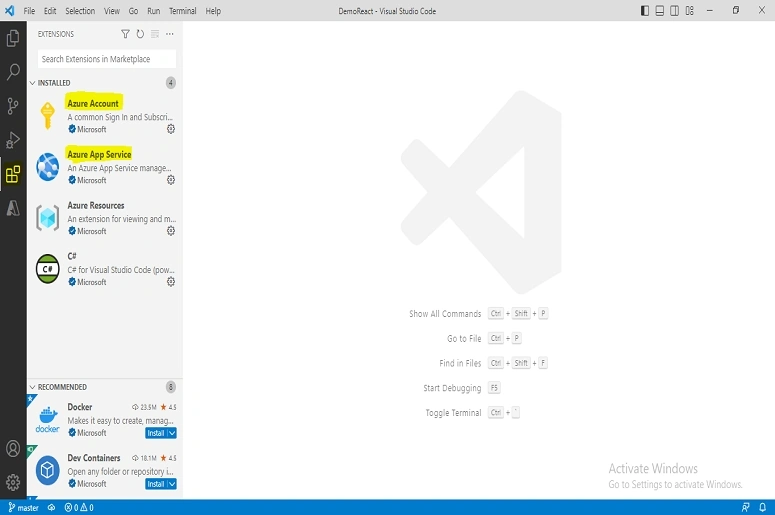Open Dev Containers Install dropdown arrow

coord(172,484)
